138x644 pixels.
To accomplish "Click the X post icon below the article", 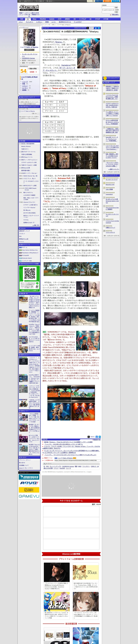I will (x=88, y=437).
